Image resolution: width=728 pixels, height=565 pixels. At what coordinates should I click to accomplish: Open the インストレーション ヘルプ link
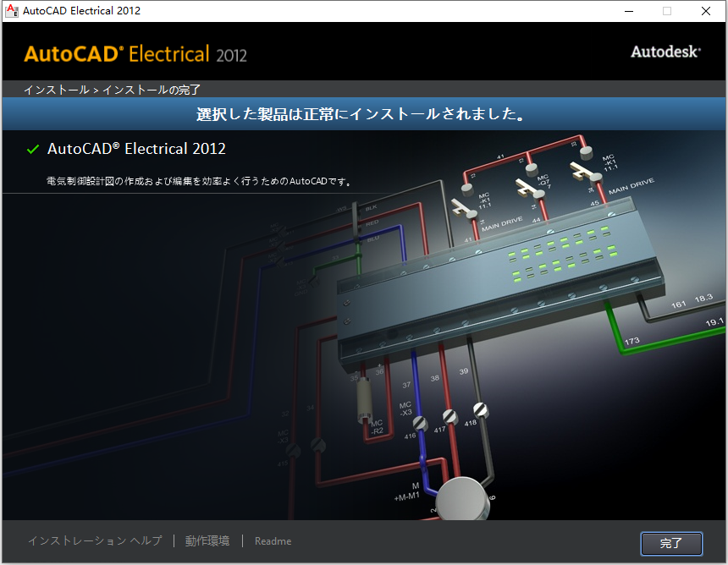(x=95, y=540)
